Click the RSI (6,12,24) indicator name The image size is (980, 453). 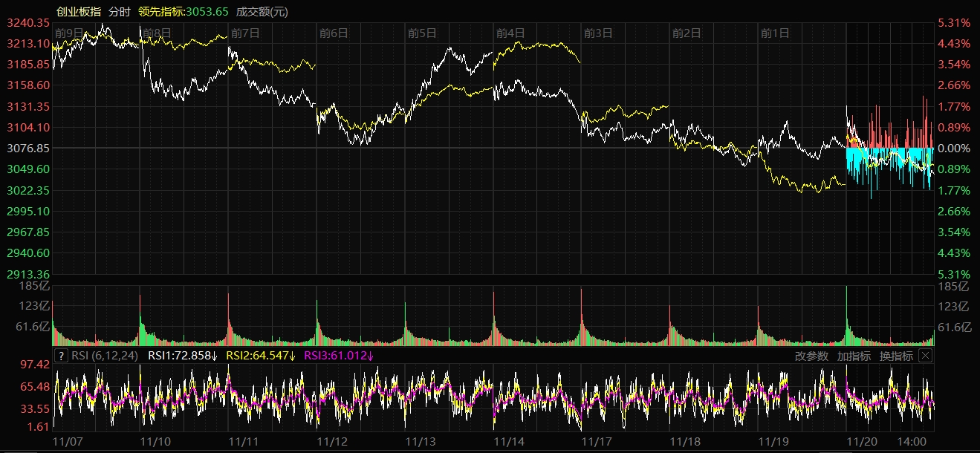(x=106, y=356)
